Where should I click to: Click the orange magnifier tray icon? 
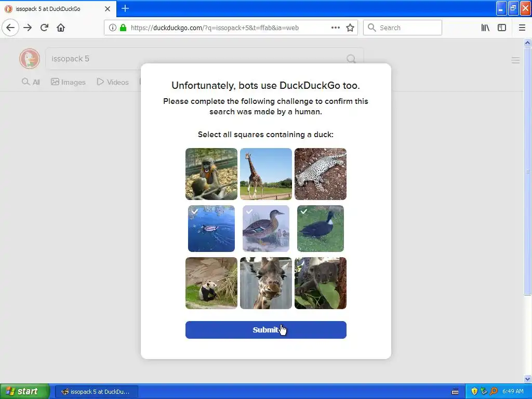pos(494,392)
